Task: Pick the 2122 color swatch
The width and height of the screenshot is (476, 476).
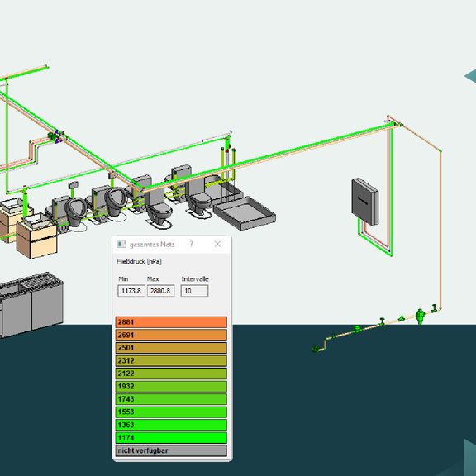Action: click(171, 374)
